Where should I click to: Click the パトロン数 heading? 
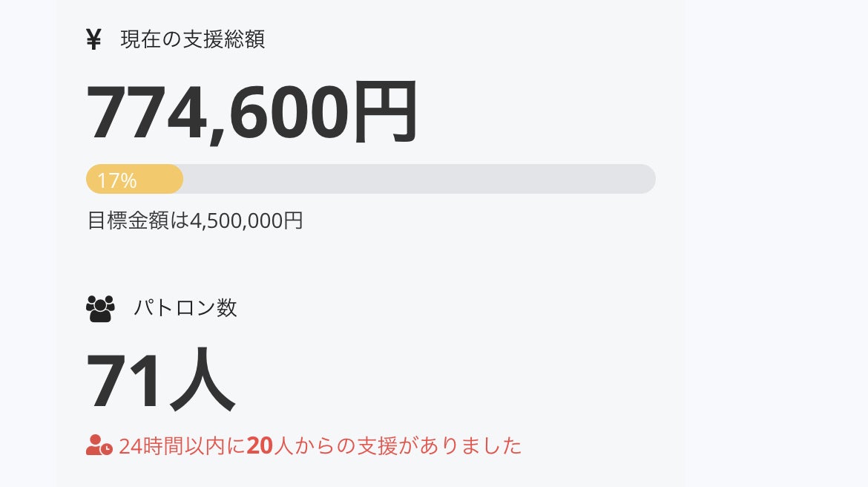[x=185, y=308]
